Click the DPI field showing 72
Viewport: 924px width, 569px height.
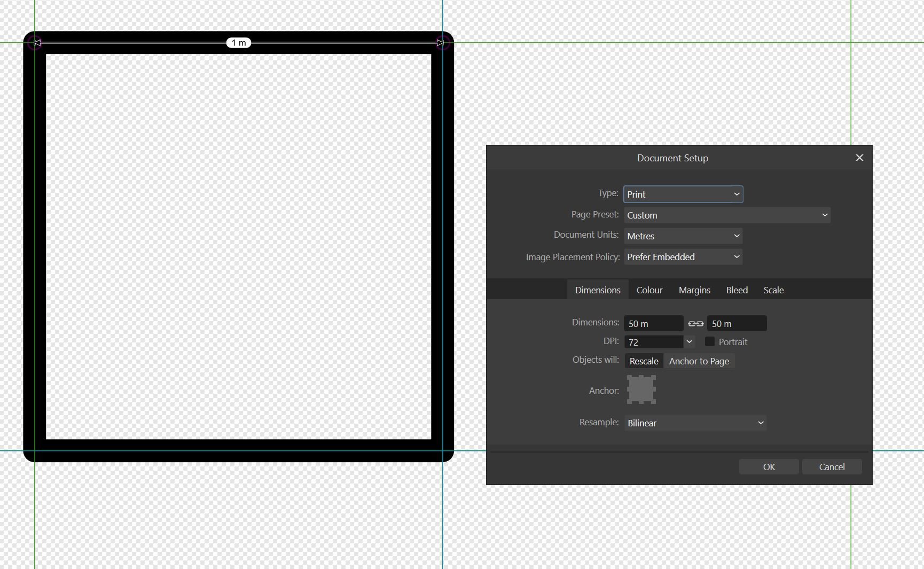coord(654,342)
